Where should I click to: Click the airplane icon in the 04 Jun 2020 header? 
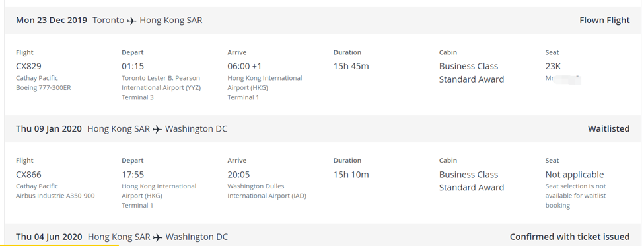[x=157, y=237]
